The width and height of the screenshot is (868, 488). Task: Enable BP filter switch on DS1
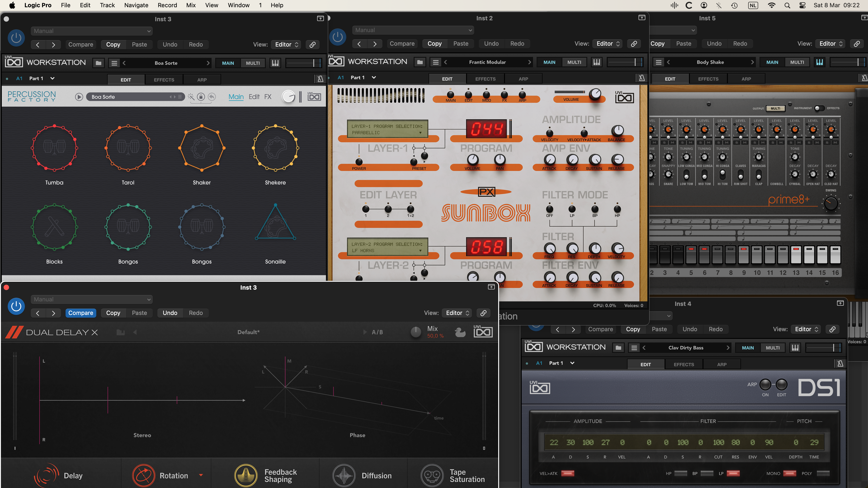tap(707, 474)
